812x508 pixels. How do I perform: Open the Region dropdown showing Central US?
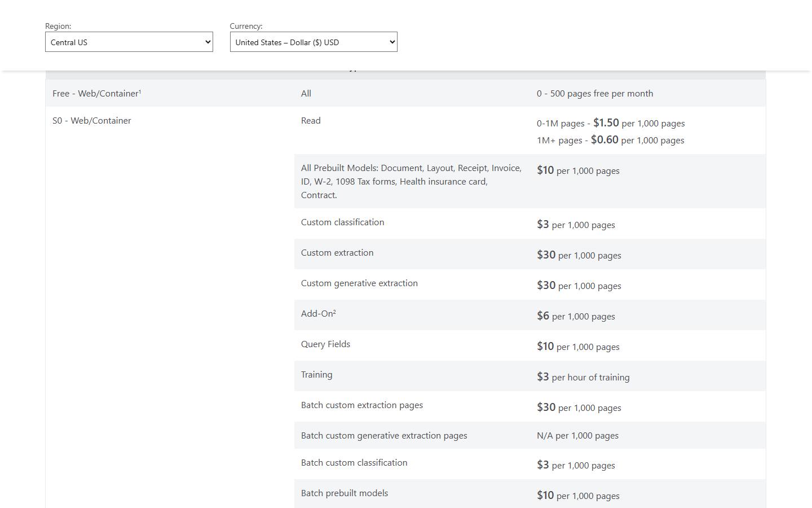tap(129, 42)
